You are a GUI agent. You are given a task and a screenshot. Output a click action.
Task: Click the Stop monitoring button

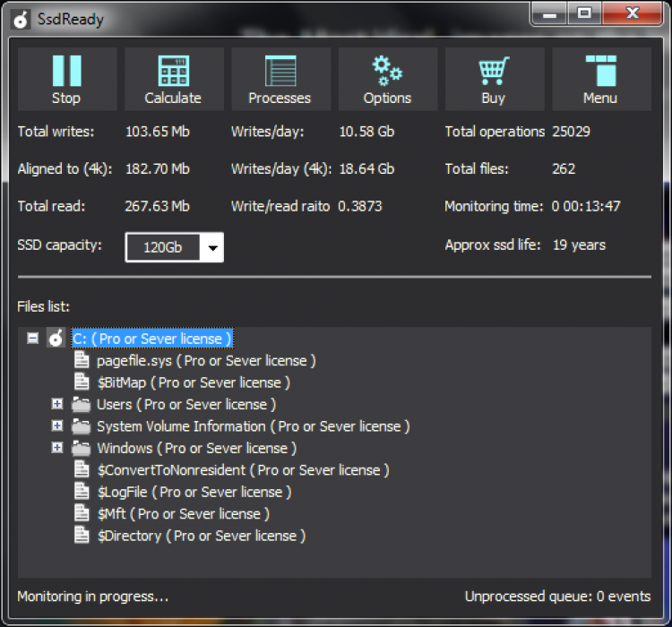coord(67,80)
